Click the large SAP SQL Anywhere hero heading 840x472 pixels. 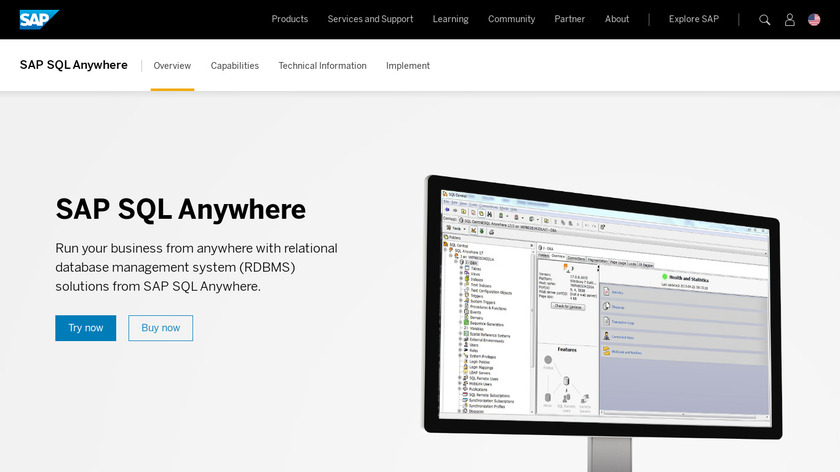[x=181, y=209]
